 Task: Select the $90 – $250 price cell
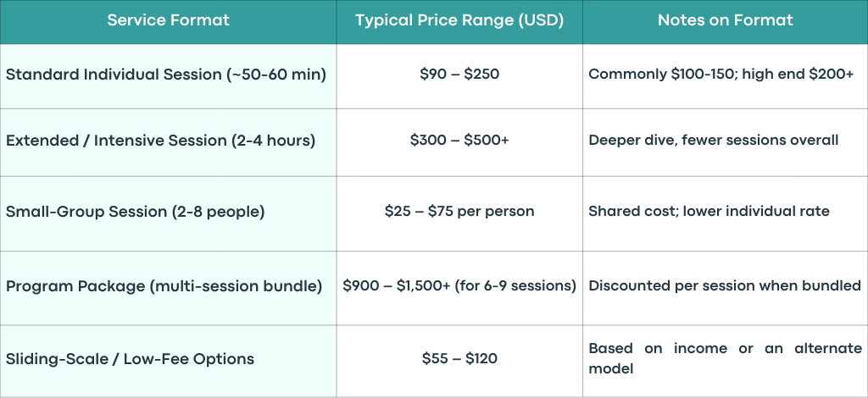[x=459, y=76]
